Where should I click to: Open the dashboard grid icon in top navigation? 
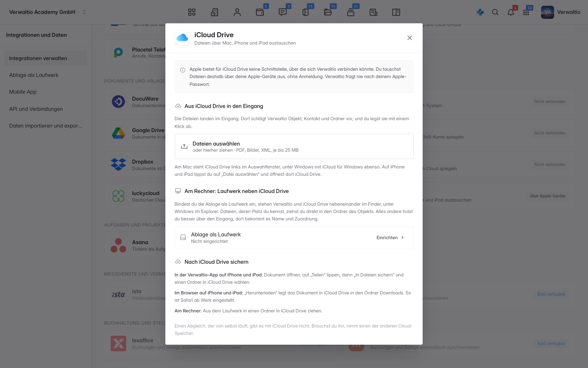pos(192,12)
